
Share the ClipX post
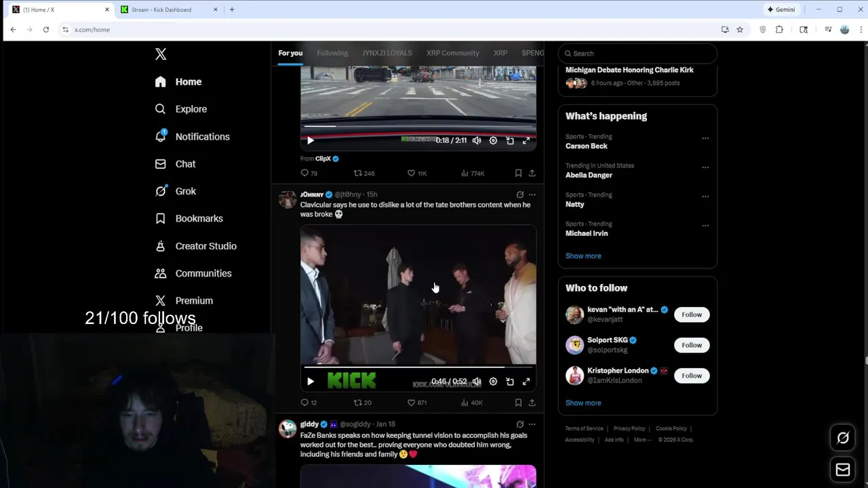click(x=532, y=174)
